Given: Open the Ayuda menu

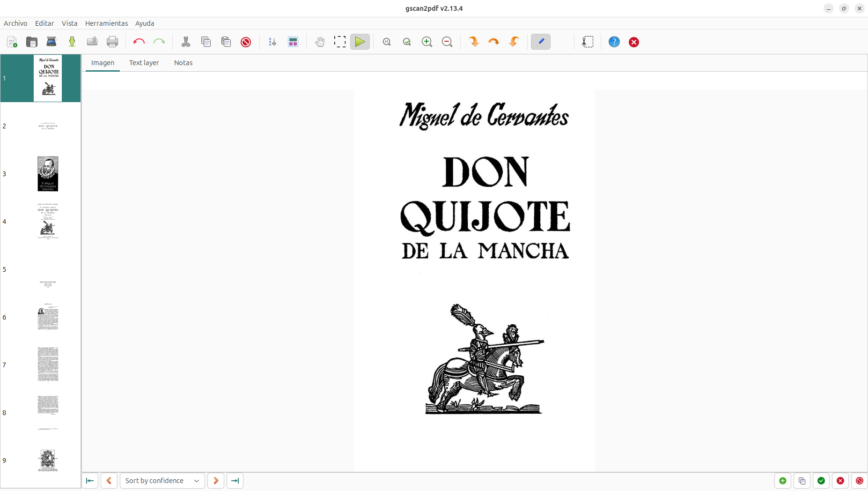Looking at the screenshot, I should (145, 23).
